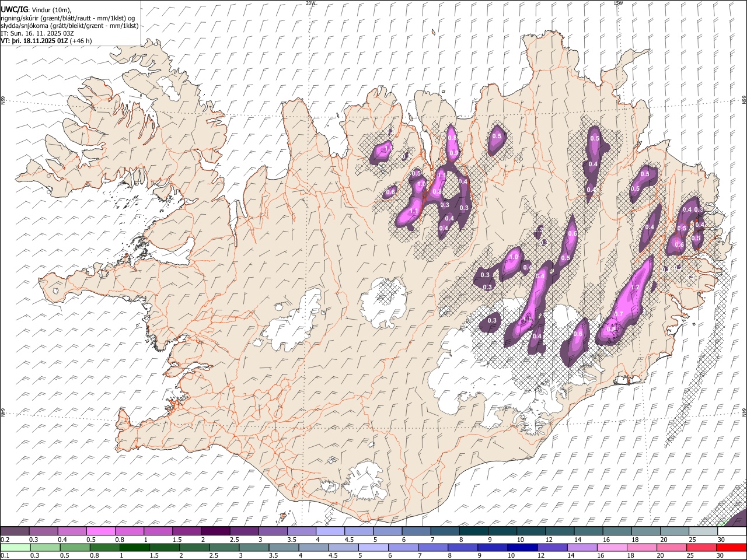This screenshot has height=560, width=747.
Task: Click the dark plum 0.2–0.3 swatch in top legend row
Action: pyautogui.click(x=15, y=531)
